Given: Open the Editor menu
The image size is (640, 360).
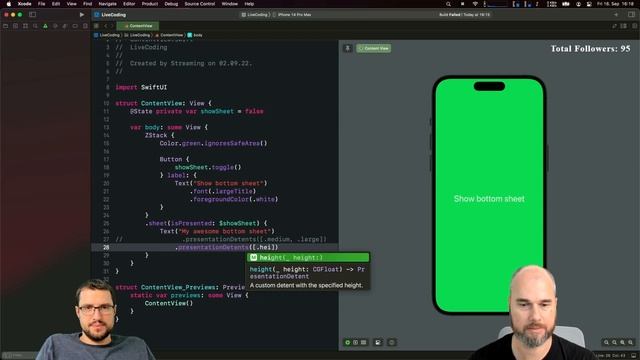Looking at the screenshot, I should 129,4.
